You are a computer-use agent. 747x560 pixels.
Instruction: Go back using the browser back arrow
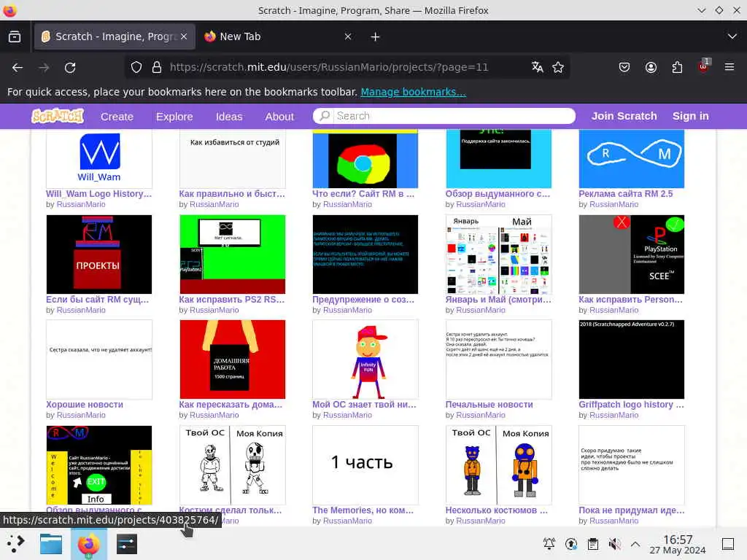18,68
